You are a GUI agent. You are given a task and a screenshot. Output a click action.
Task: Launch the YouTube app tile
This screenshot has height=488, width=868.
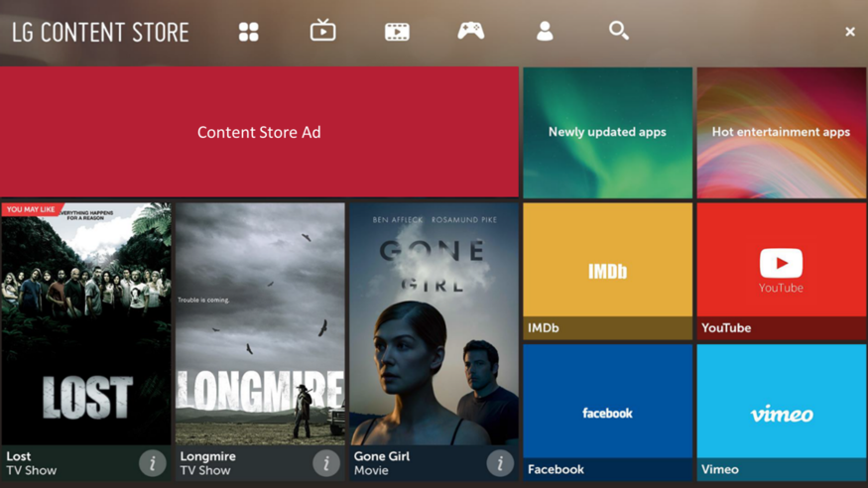click(781, 271)
